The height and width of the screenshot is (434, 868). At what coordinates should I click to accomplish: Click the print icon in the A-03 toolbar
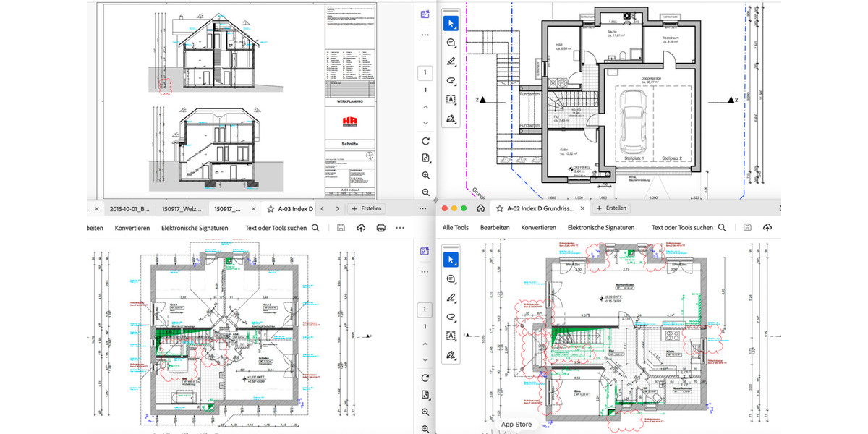(x=381, y=228)
